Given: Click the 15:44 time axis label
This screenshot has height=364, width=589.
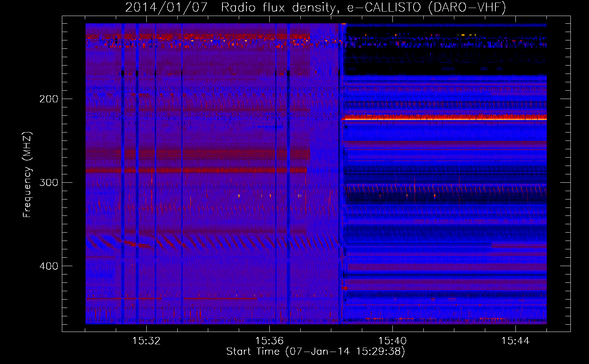Looking at the screenshot, I should point(515,341).
